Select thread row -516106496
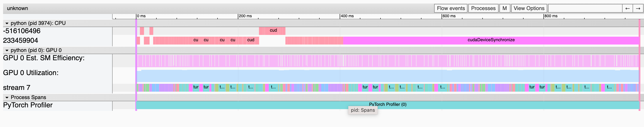The image size is (644, 127). point(22,31)
